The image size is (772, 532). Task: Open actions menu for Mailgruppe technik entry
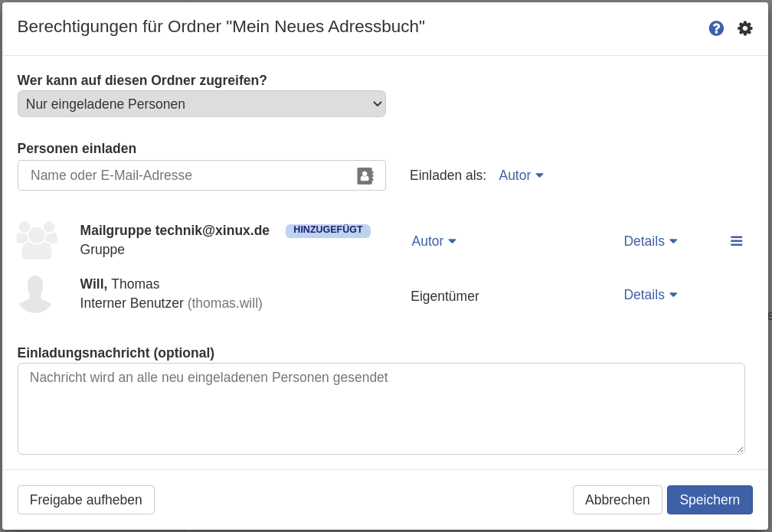736,241
